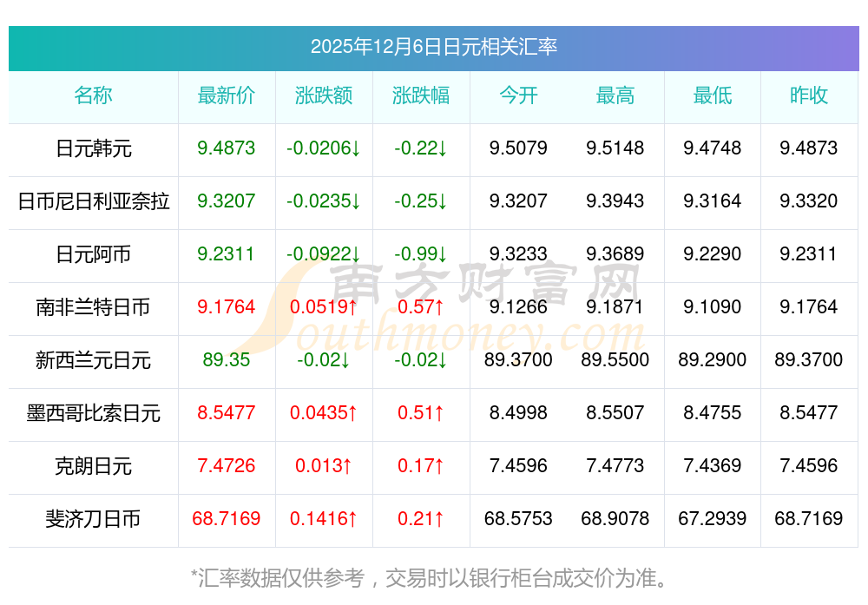Click opening price 8.4998
Viewport: 868px width, 605px height.
(x=518, y=412)
